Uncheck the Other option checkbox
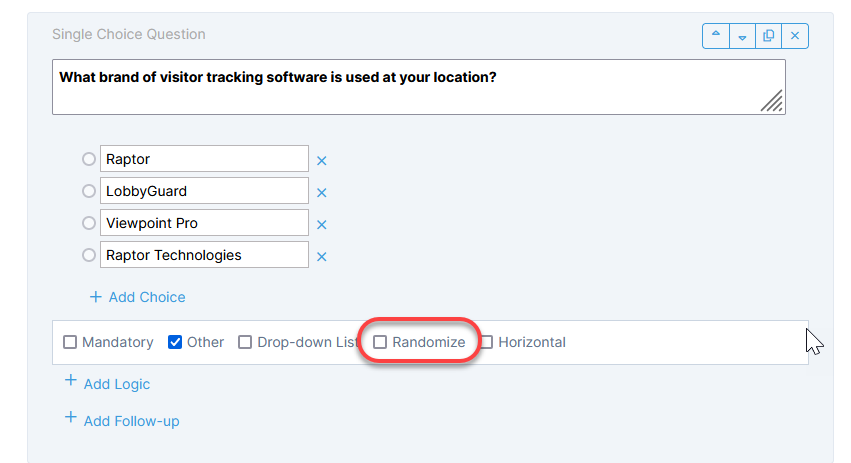Screen dimensions: 851x463 tap(175, 342)
